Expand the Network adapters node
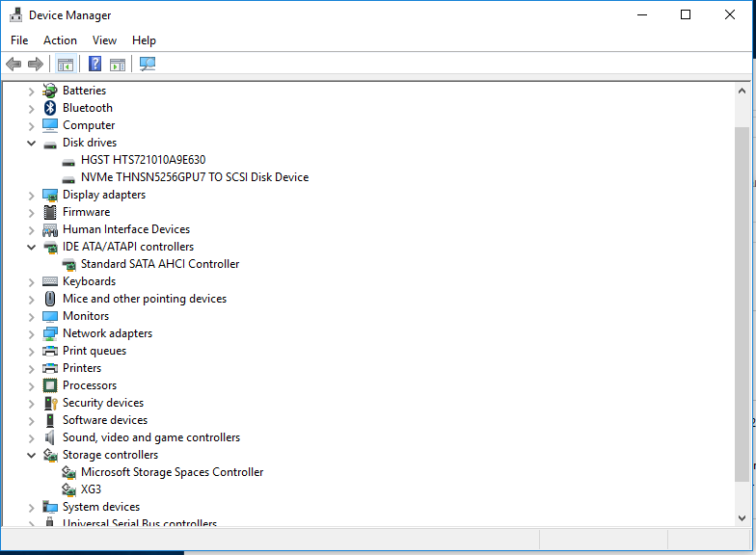Screen dimensions: 756x555 (31, 334)
